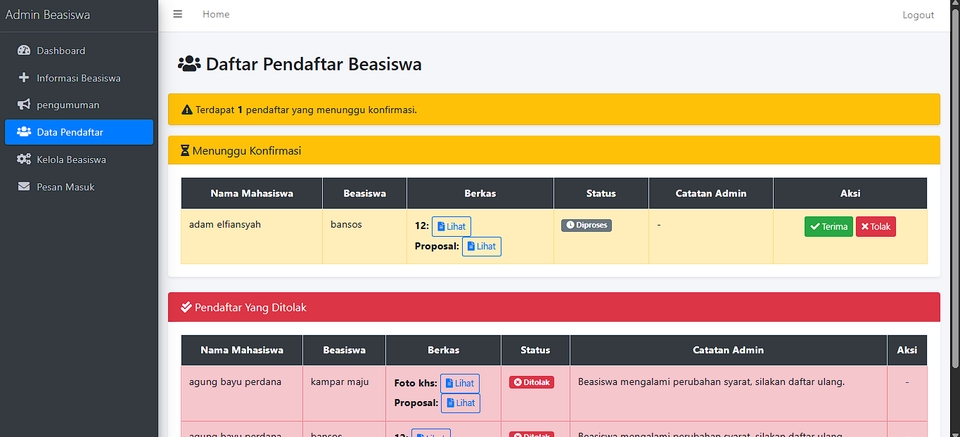This screenshot has width=960, height=437.
Task: View Foto khs file for kampar maju
Action: 460,383
